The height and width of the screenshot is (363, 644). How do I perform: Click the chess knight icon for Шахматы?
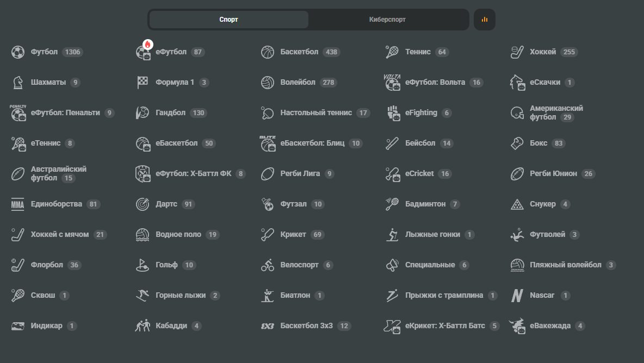(x=17, y=83)
